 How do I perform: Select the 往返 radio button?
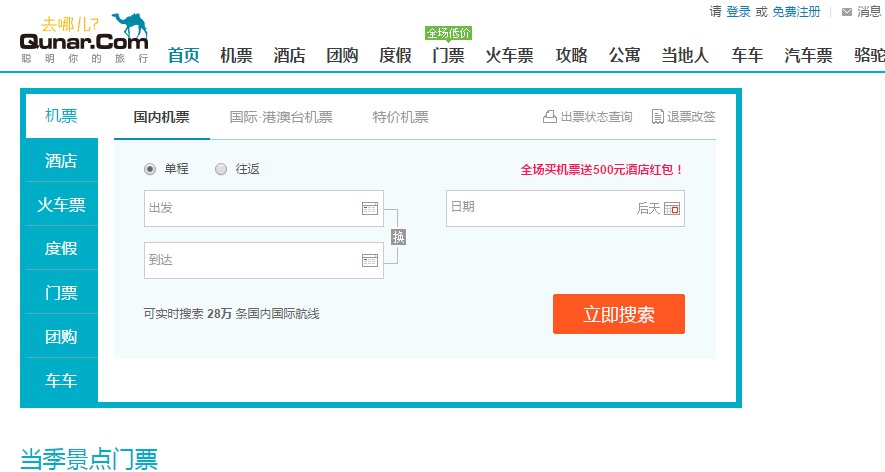coord(221,169)
